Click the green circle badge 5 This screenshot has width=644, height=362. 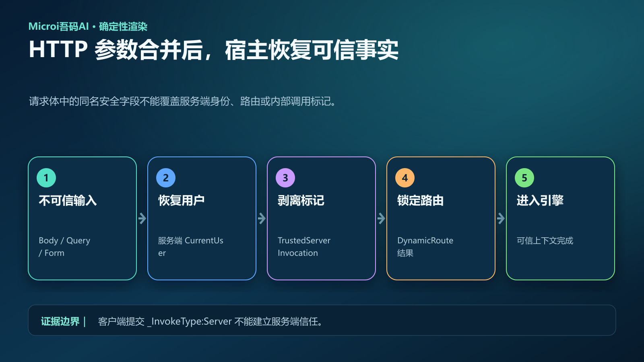click(x=524, y=178)
